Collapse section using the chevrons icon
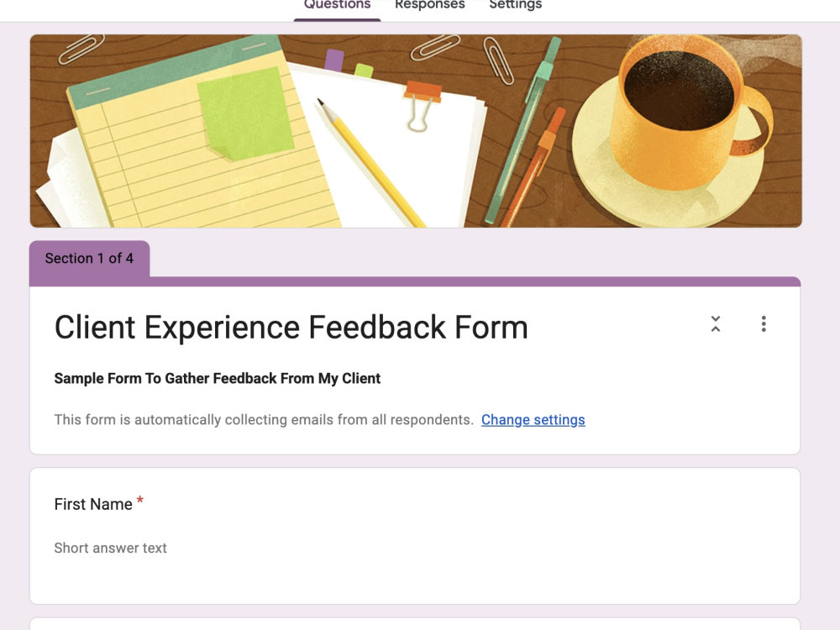This screenshot has height=630, width=840. tap(715, 324)
